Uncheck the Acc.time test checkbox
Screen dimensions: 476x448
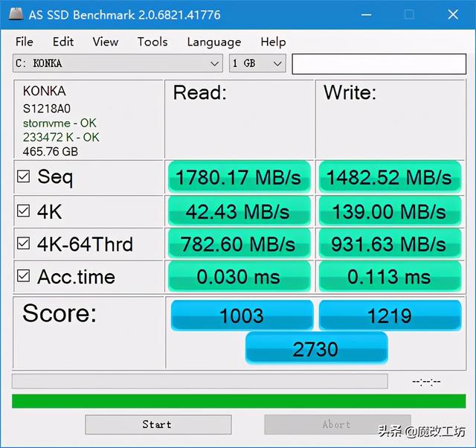click(23, 276)
